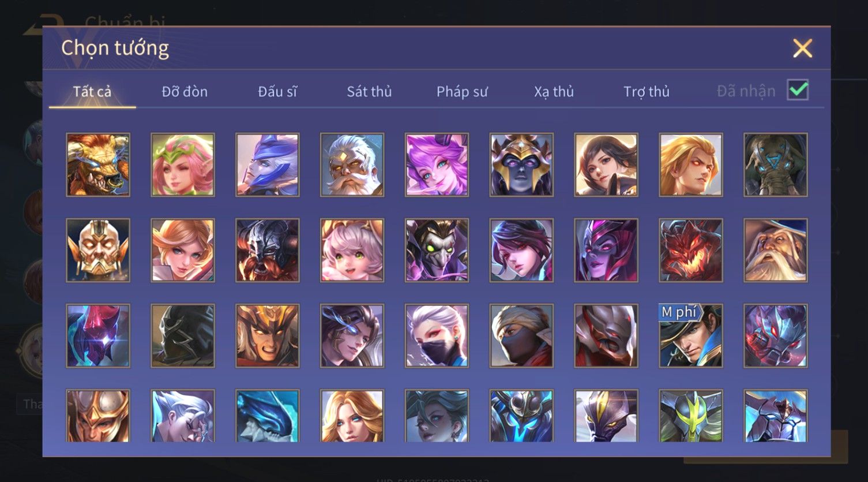Image resolution: width=868 pixels, height=482 pixels.
Task: Close the 'Chọn tướng' dialog
Action: [802, 48]
